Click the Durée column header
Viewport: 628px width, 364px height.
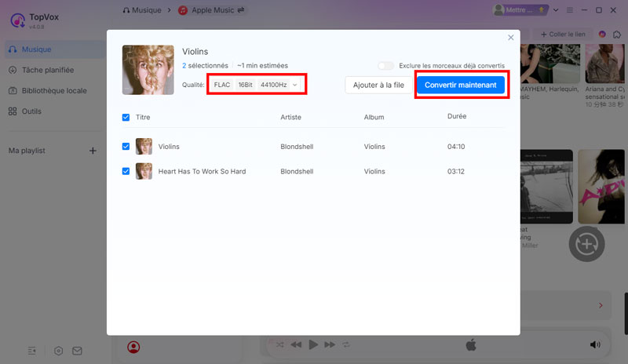457,116
